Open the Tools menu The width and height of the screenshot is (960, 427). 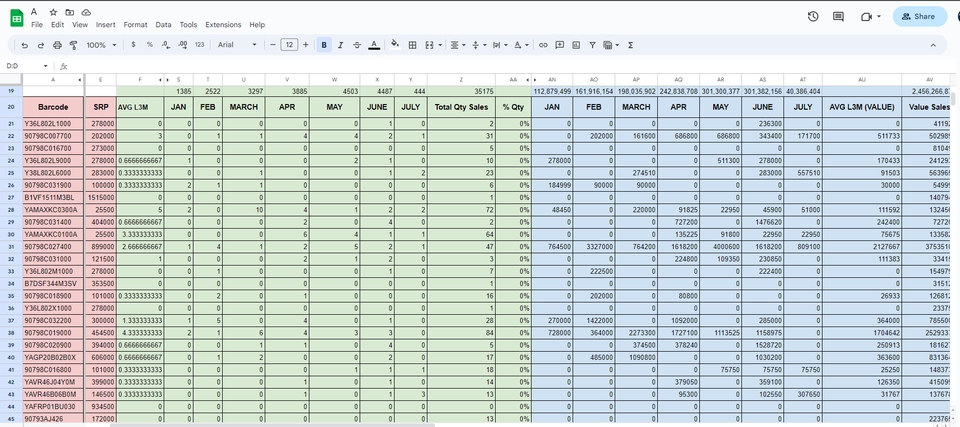coord(189,25)
